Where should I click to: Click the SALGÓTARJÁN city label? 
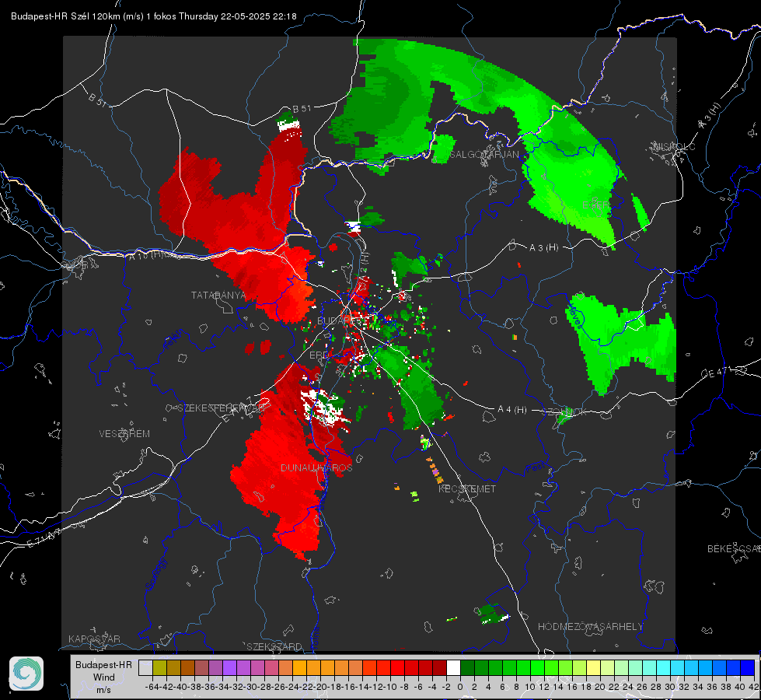tap(484, 155)
